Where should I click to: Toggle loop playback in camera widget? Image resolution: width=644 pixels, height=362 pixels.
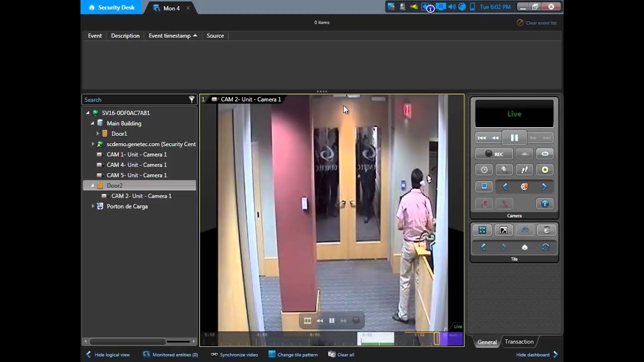click(x=545, y=154)
